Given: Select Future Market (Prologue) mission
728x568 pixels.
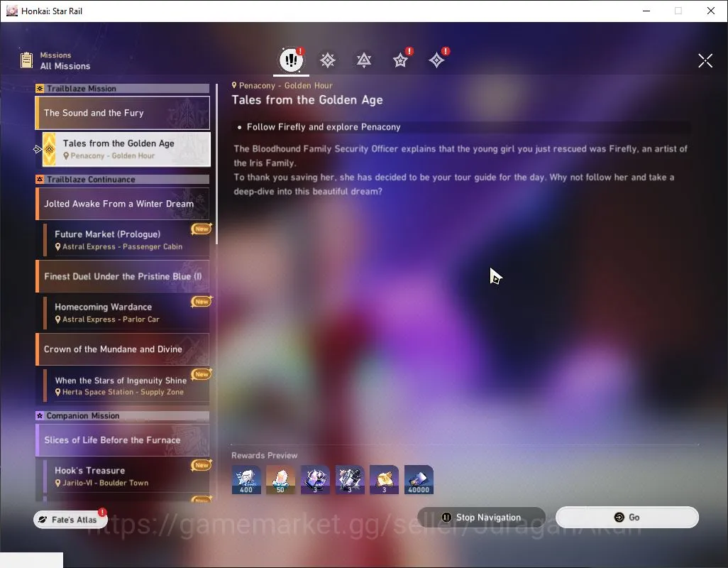Looking at the screenshot, I should pyautogui.click(x=126, y=240).
